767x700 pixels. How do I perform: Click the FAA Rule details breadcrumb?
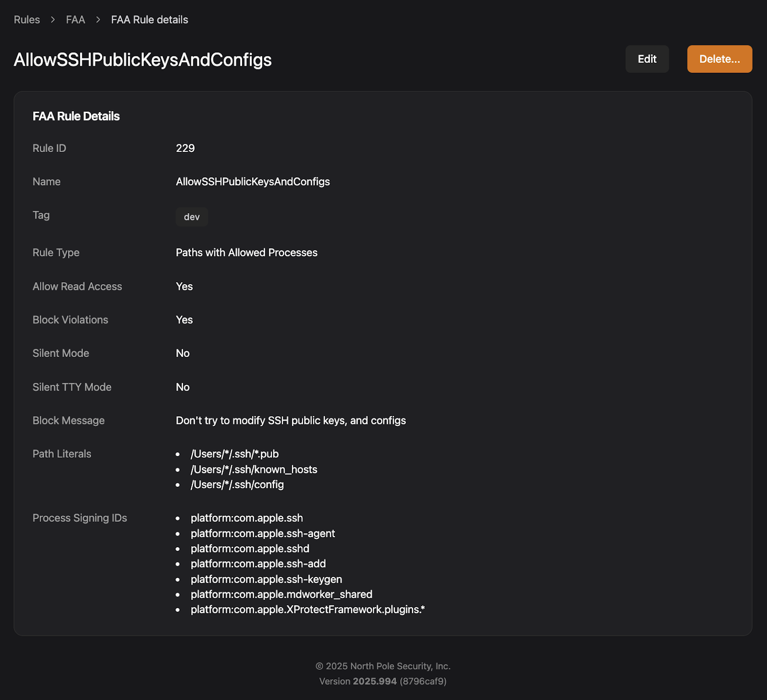(150, 20)
